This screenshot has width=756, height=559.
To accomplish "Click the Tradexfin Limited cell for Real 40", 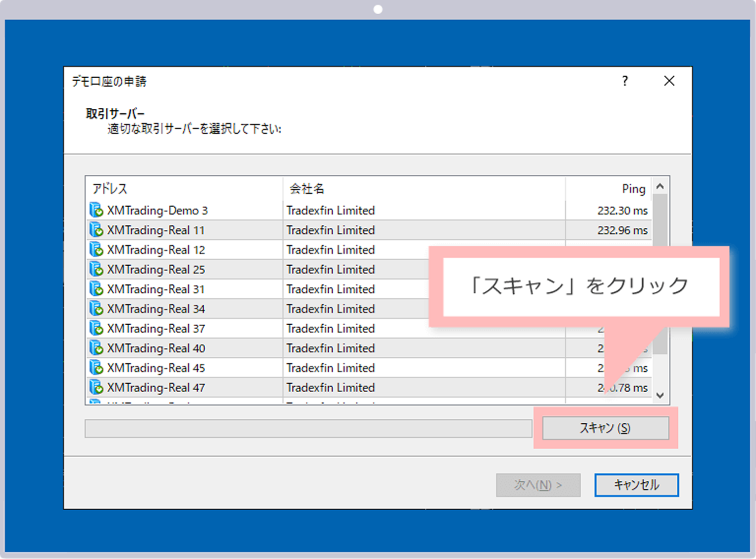I will click(331, 348).
